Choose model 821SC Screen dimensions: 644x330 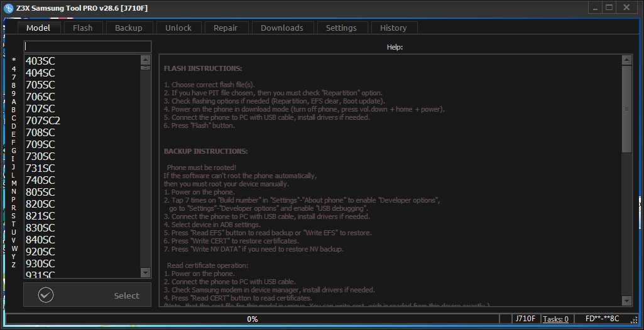(82, 216)
